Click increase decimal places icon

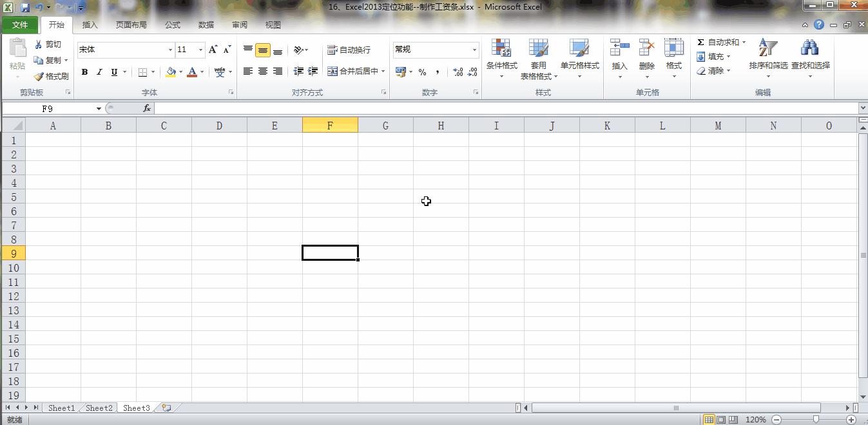[458, 72]
